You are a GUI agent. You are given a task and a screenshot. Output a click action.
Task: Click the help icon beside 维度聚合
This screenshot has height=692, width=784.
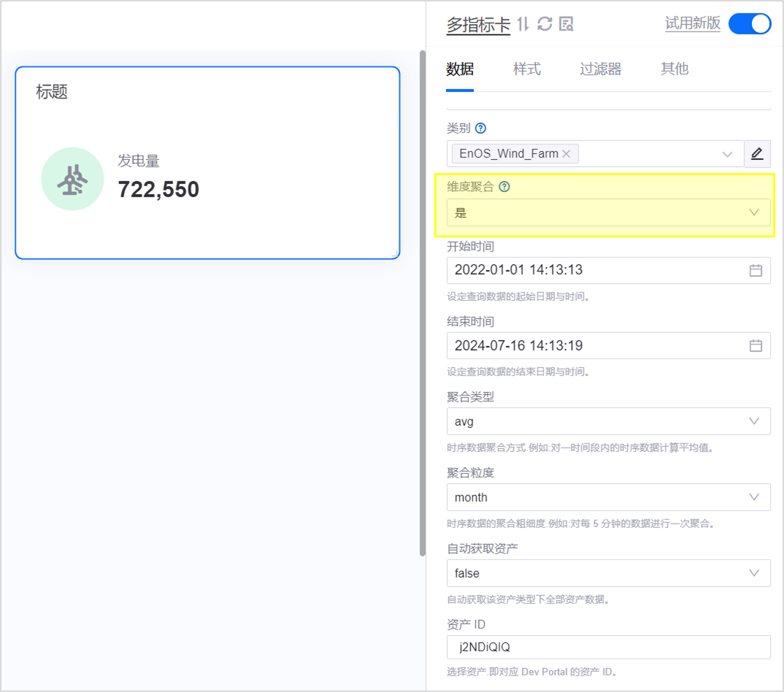(504, 187)
